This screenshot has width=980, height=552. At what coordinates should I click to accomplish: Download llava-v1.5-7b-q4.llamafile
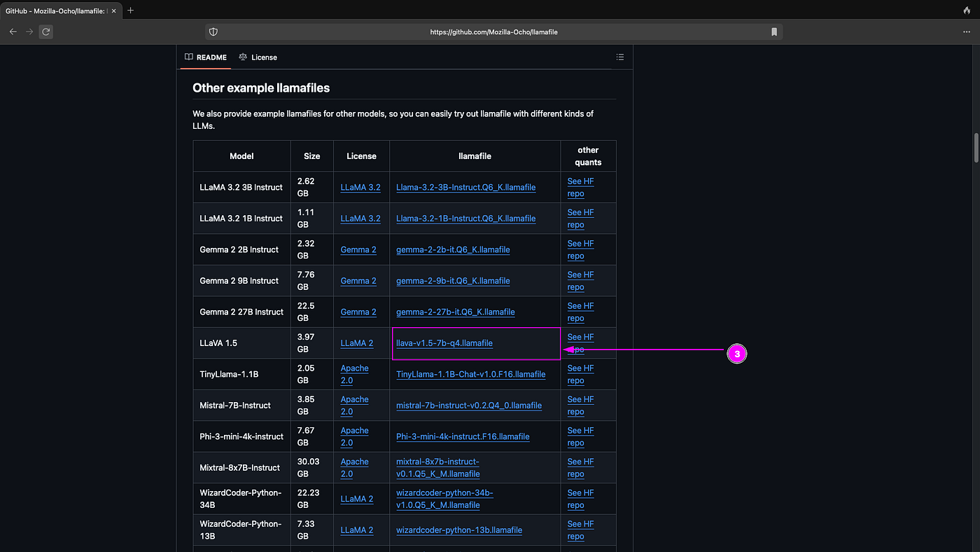click(444, 343)
